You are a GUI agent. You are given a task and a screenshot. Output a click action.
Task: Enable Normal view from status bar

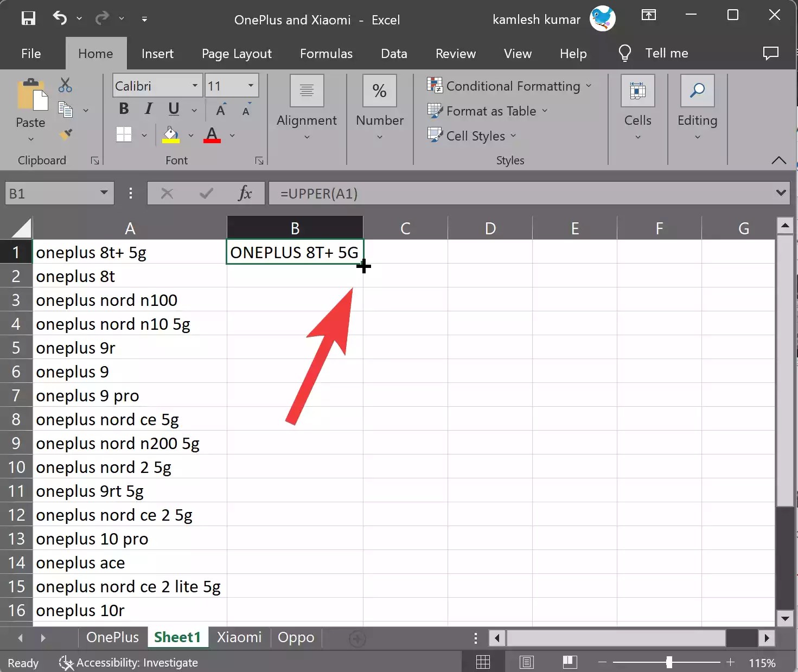(482, 662)
